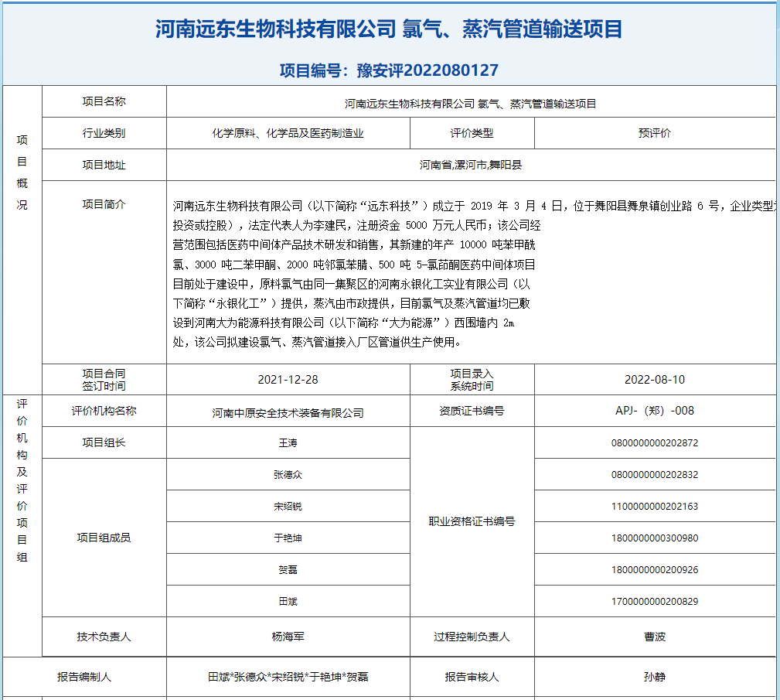Click the 行业类别 label cell
The image size is (780, 700).
[x=104, y=133]
